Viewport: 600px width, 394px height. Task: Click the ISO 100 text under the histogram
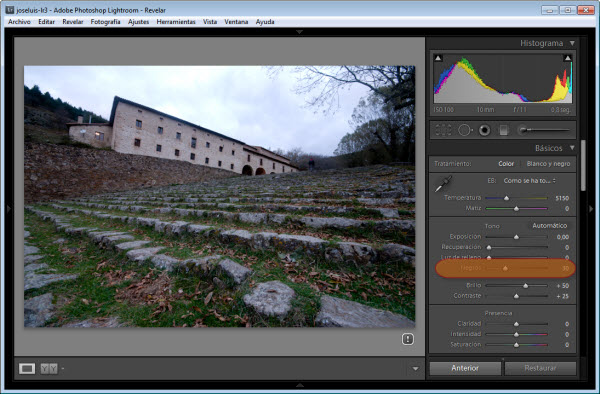(443, 110)
